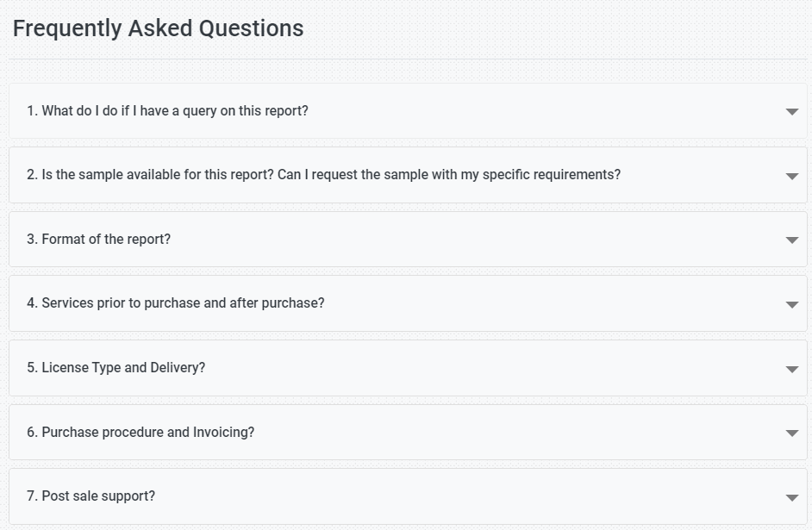The width and height of the screenshot is (812, 530).
Task: Click the down arrow next to Format of the report
Action: [x=791, y=240]
